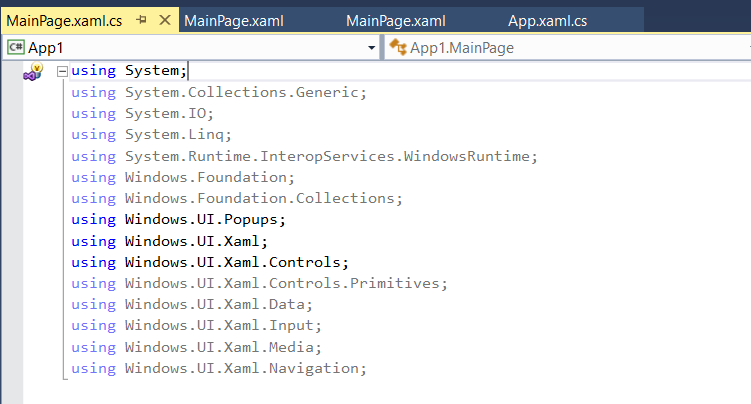Toggle pin on MainPage.xaml.cs tab
This screenshot has width=751, height=404.
tap(141, 20)
